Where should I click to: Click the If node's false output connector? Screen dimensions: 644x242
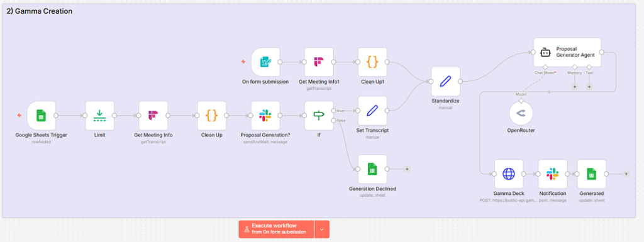pos(334,120)
